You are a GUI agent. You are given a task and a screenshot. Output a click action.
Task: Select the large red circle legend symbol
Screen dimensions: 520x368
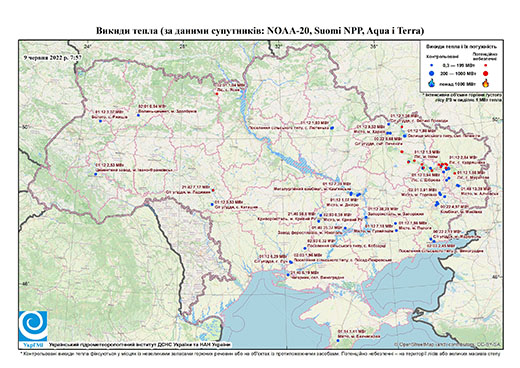click(485, 73)
